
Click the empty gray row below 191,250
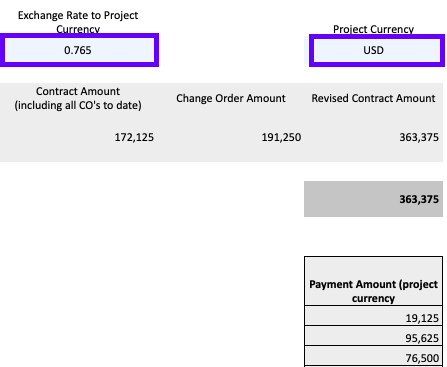coord(231,152)
